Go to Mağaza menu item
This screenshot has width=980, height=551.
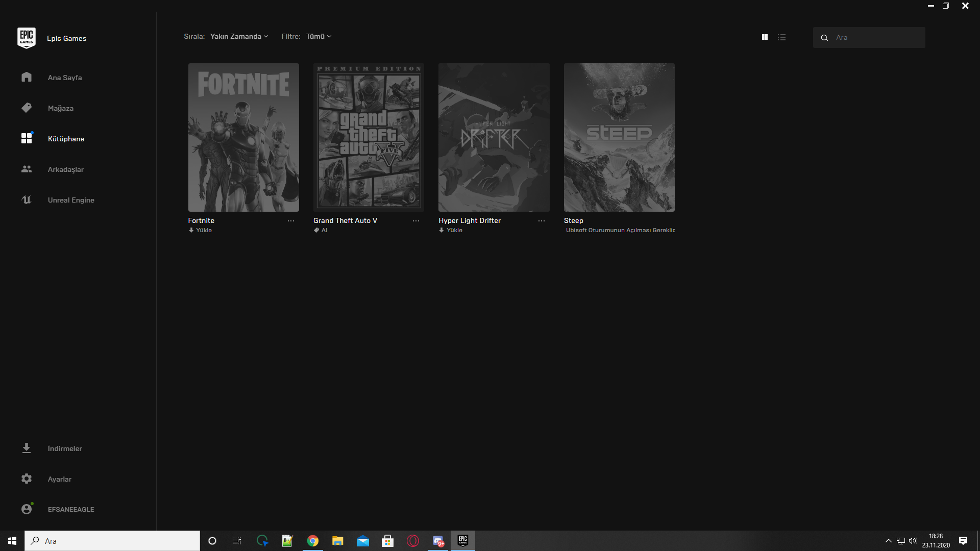[61, 108]
